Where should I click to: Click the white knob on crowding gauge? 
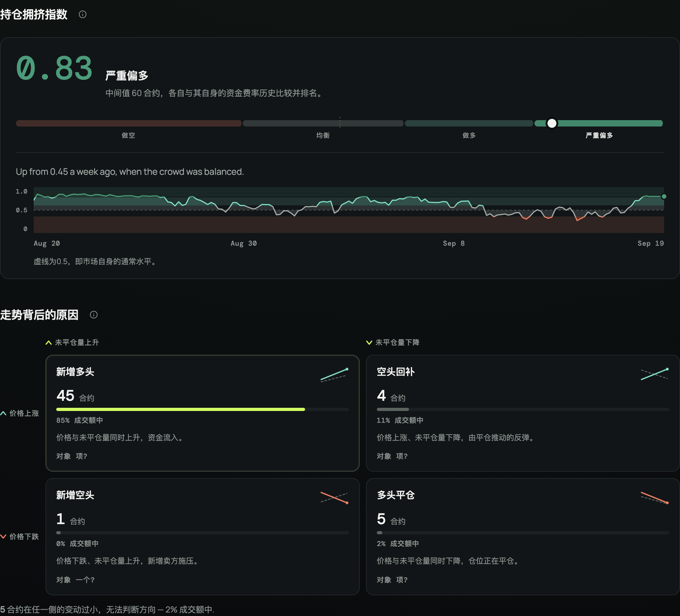[x=552, y=123]
